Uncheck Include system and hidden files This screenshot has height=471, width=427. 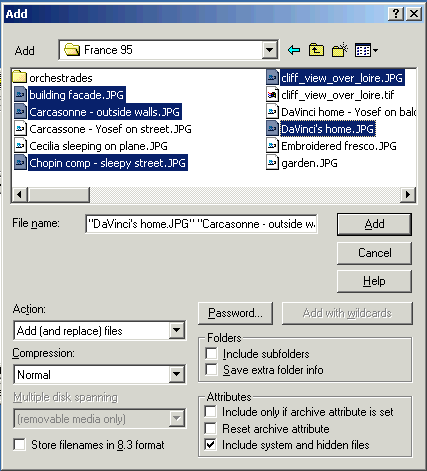[x=211, y=445]
